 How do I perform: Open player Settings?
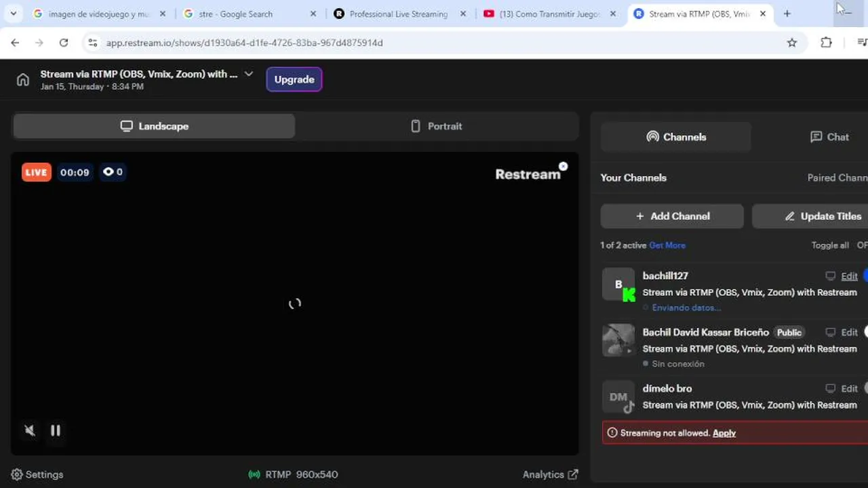37,474
